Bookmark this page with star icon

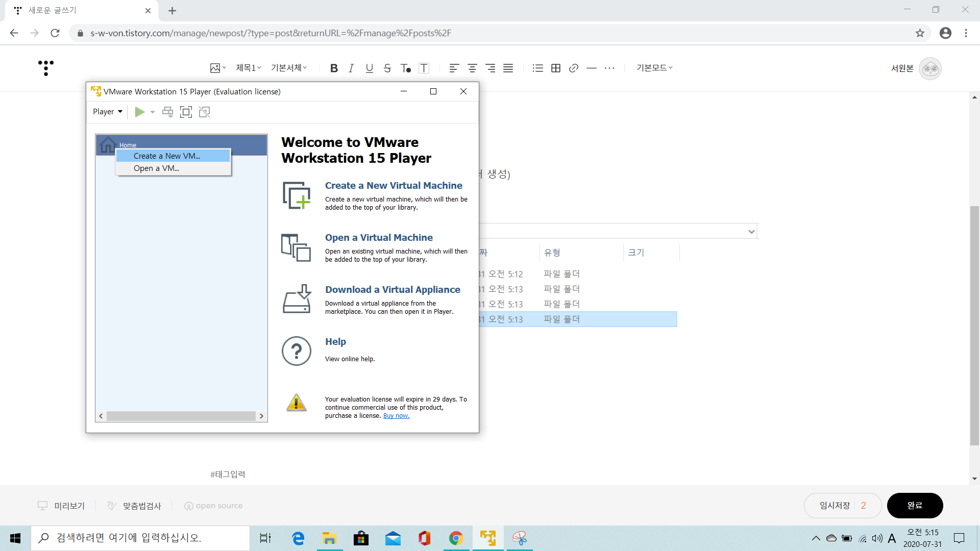click(920, 33)
